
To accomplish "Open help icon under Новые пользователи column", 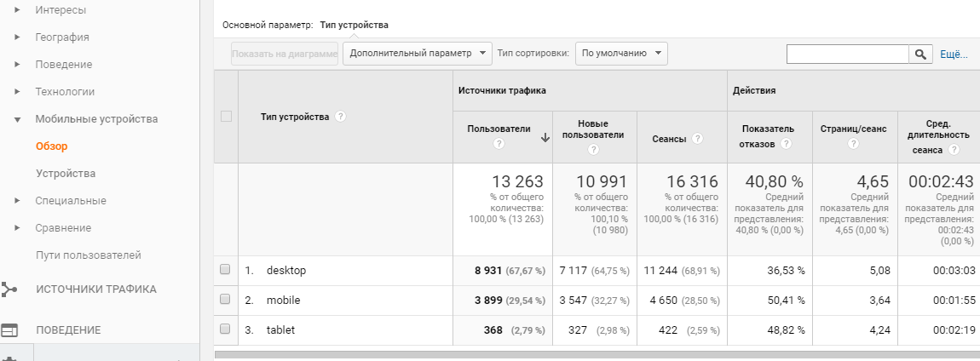I will (594, 150).
